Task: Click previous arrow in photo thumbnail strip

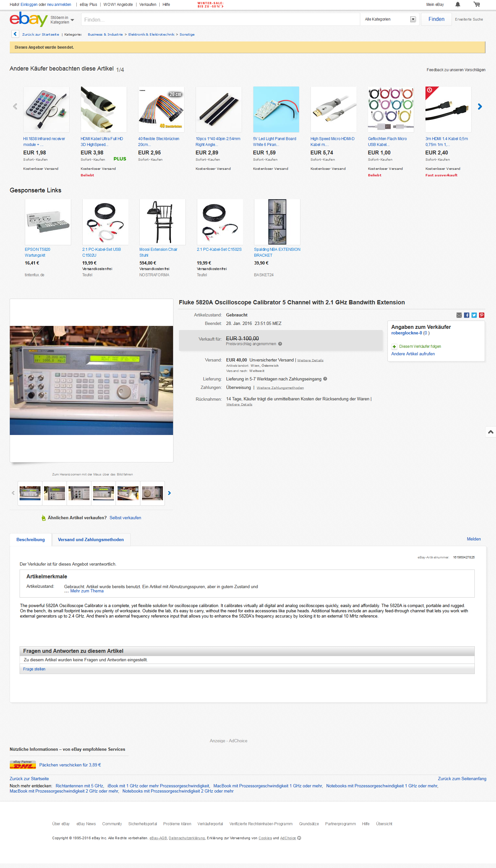Action: click(13, 493)
